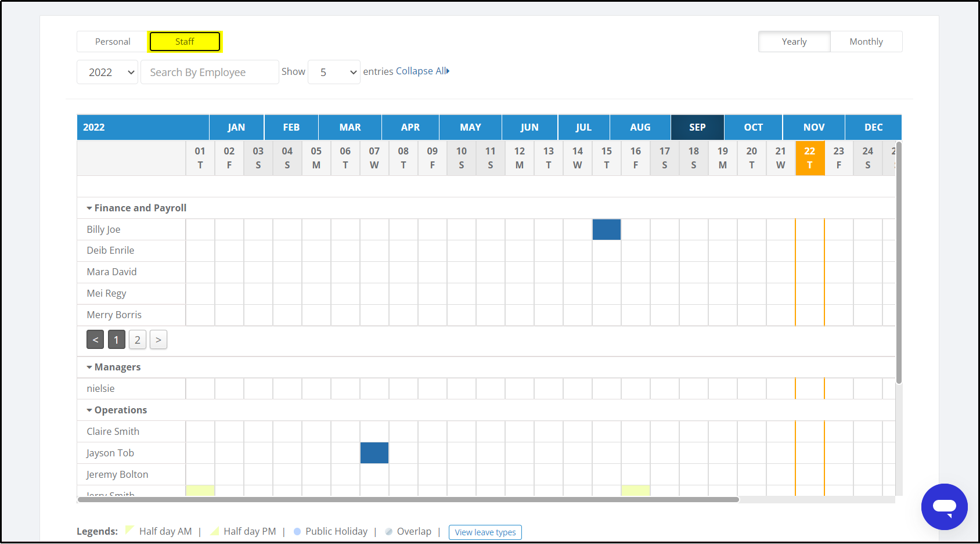Select MAY month header
Screen dimensions: 980x544
[x=470, y=127]
